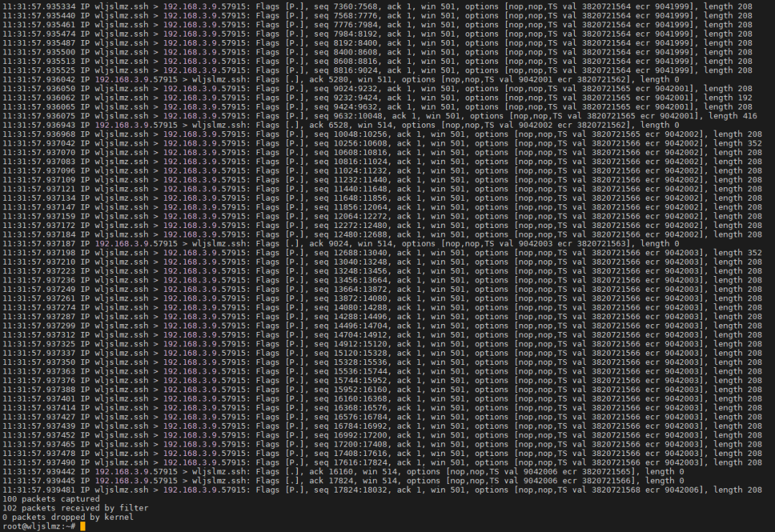
Task: Click timestamp 11:31:57.937490
Action: click(39, 463)
